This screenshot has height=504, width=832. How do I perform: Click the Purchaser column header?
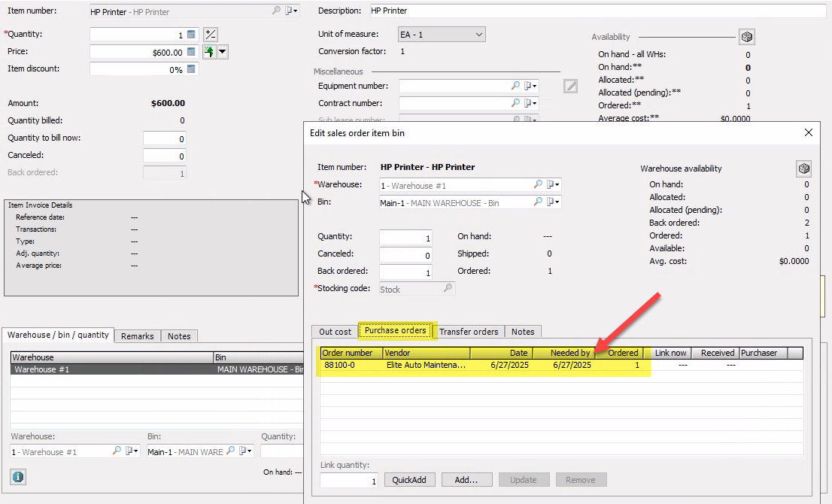763,353
